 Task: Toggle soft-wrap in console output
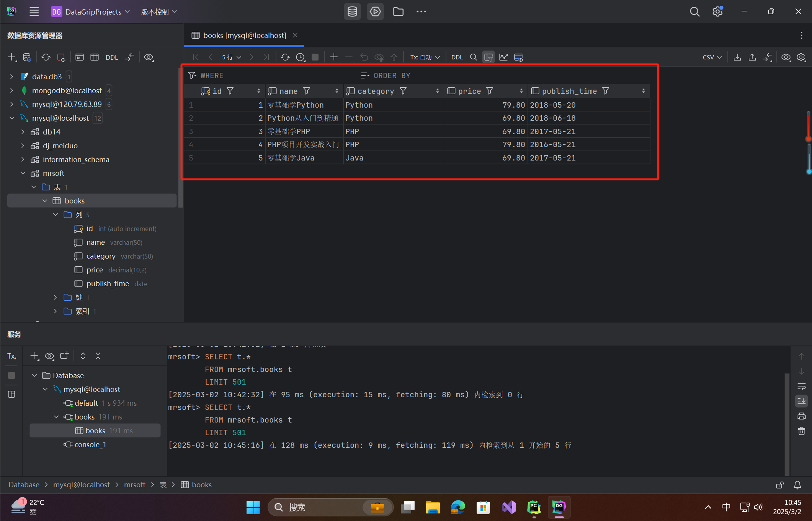801,386
